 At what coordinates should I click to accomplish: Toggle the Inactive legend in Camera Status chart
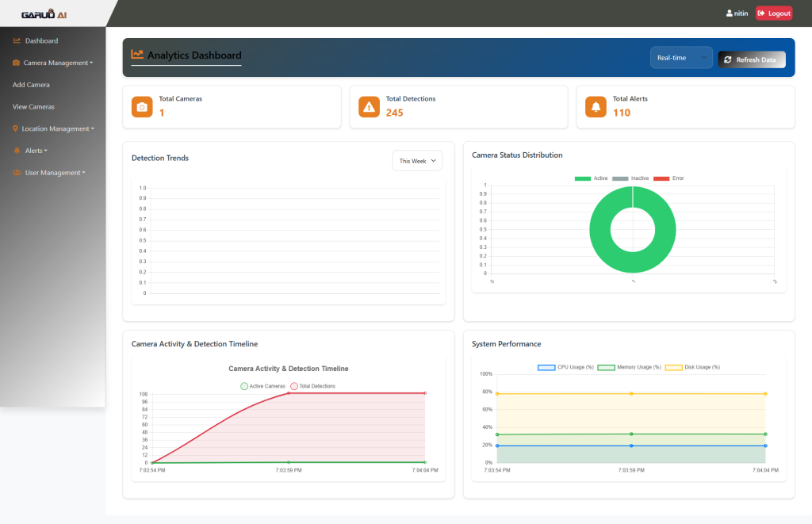point(630,178)
